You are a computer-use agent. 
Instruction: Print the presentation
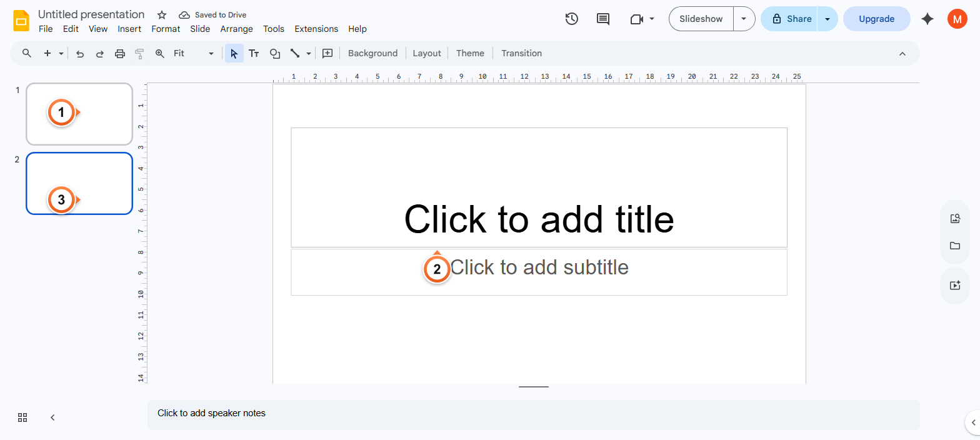[120, 54]
